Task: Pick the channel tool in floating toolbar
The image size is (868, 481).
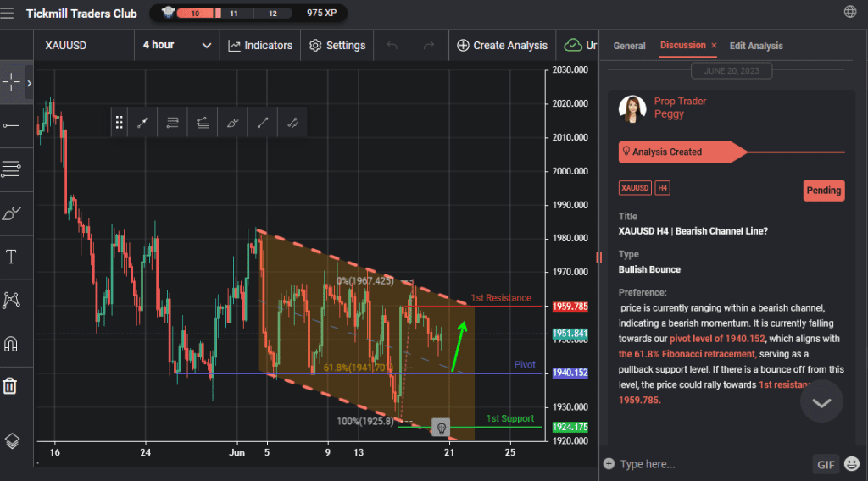Action: point(292,123)
